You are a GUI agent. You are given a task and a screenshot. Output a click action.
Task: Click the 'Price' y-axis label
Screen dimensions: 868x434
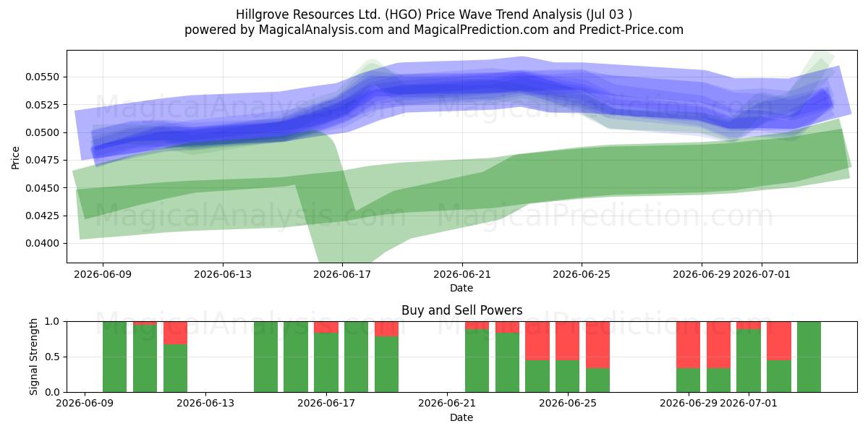[16, 156]
